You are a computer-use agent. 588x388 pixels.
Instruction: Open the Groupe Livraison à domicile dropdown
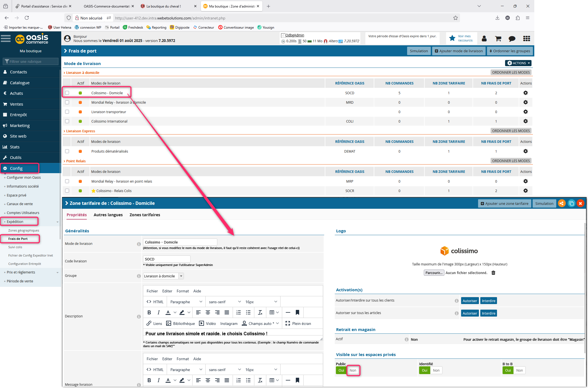164,276
